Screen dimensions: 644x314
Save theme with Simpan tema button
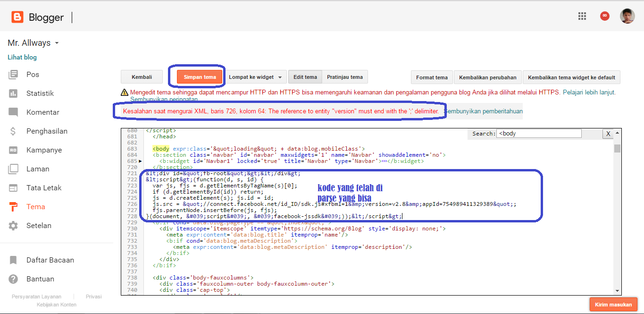click(x=200, y=77)
